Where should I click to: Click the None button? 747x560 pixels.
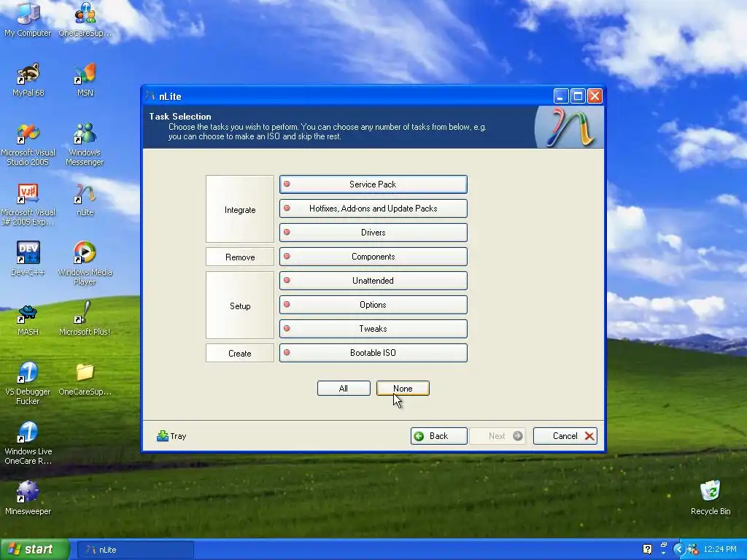click(x=403, y=389)
